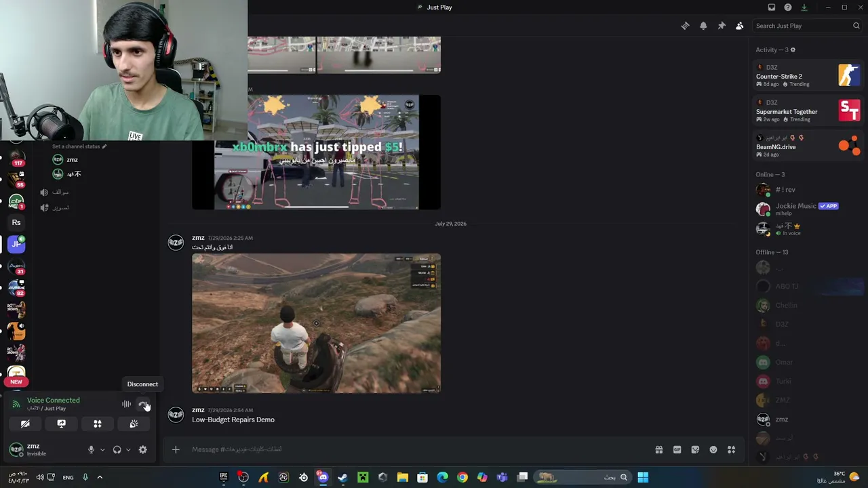Deafen headphones in user panel

coord(117,449)
